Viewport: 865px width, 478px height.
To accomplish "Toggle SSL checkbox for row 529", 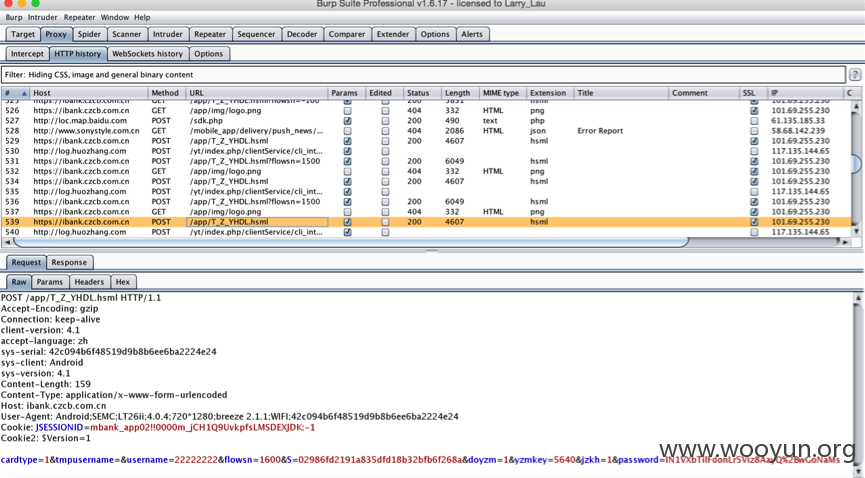I will [754, 141].
